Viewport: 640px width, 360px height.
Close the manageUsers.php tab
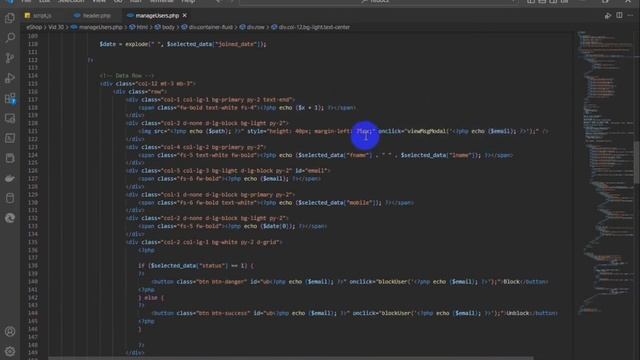[x=184, y=16]
